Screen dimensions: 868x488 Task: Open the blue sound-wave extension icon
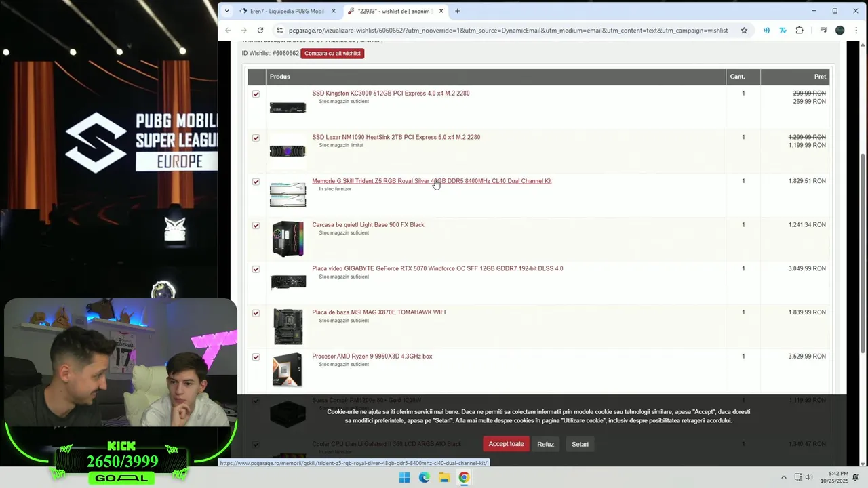coord(766,30)
